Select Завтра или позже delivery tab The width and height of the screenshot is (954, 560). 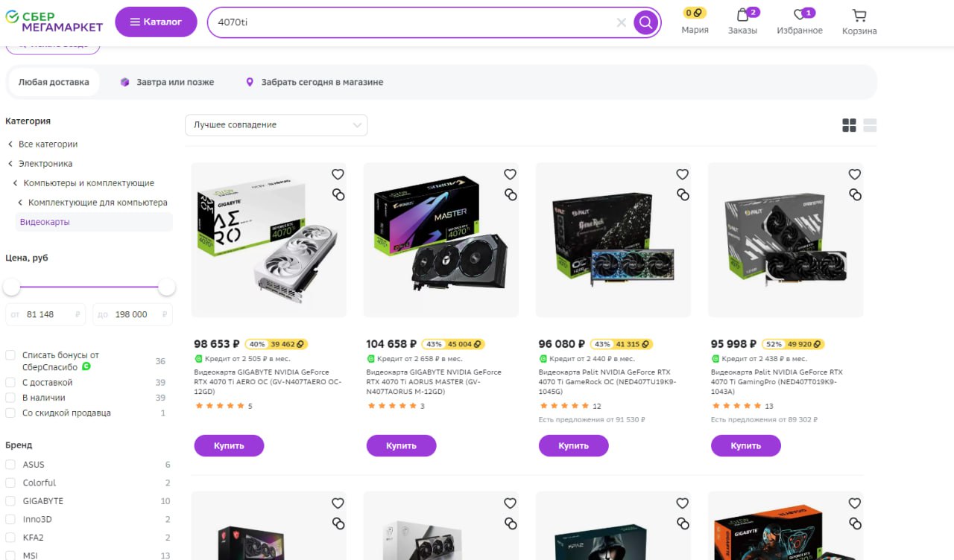coord(167,82)
